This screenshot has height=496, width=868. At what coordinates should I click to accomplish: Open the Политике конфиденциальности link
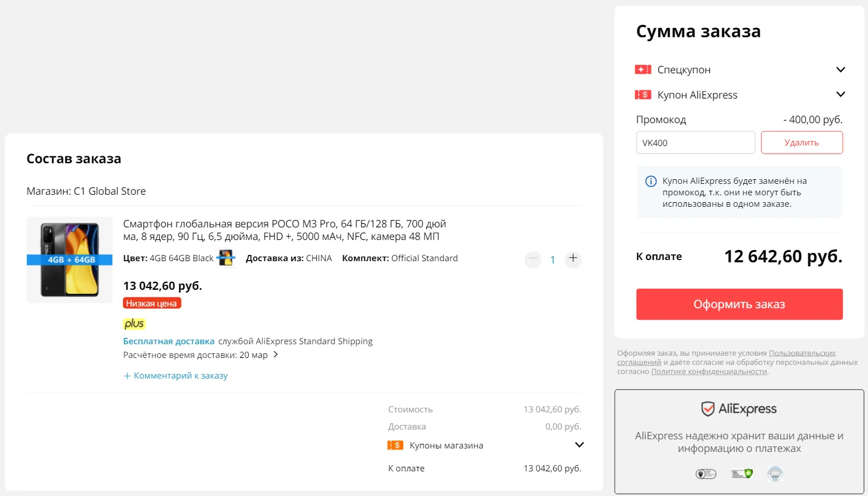709,372
